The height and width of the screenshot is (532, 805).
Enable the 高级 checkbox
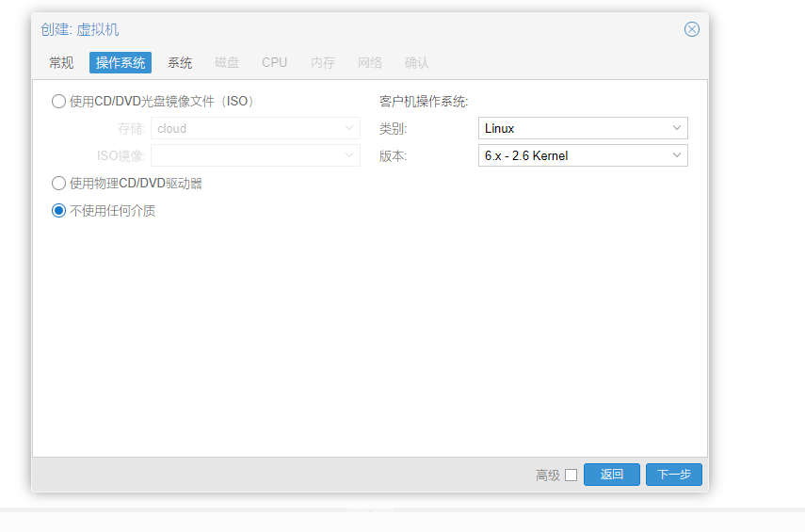click(x=571, y=476)
